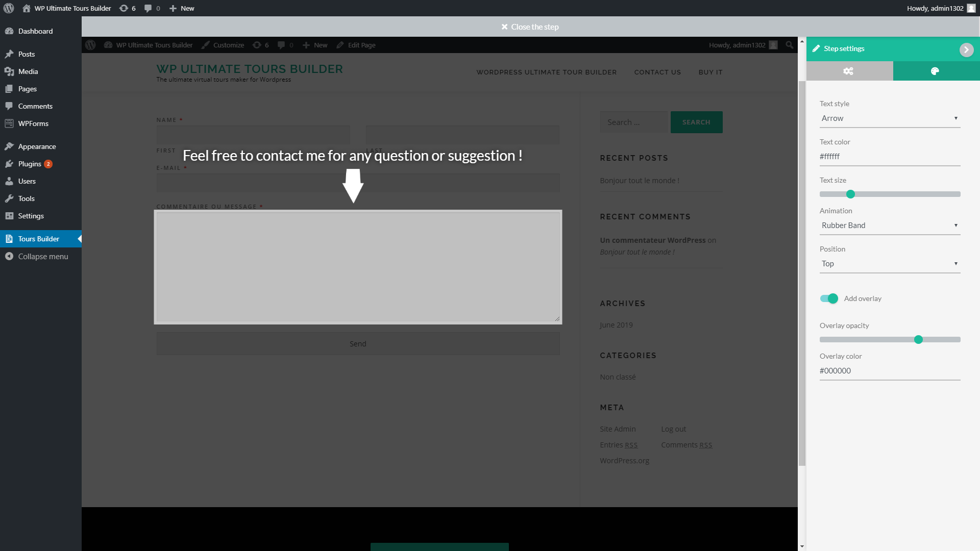Image resolution: width=980 pixels, height=551 pixels.
Task: Click the Collapse menu icon
Action: [9, 257]
